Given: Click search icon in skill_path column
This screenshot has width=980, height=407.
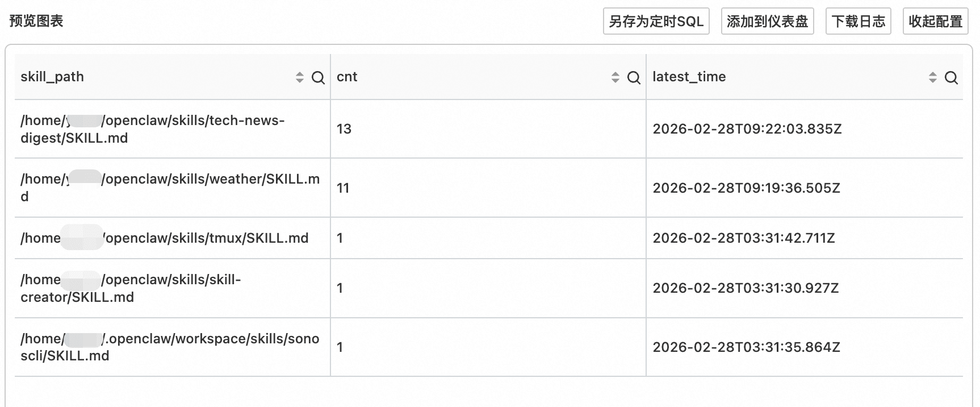Looking at the screenshot, I should point(319,78).
